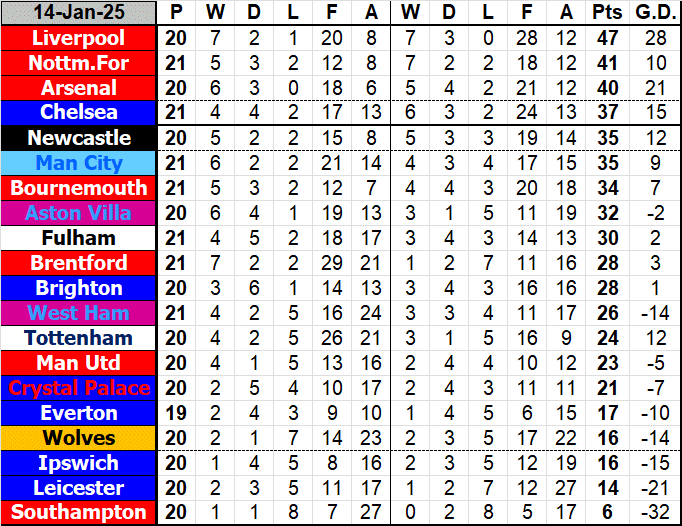Select the Liverpool team name cell

[79, 38]
